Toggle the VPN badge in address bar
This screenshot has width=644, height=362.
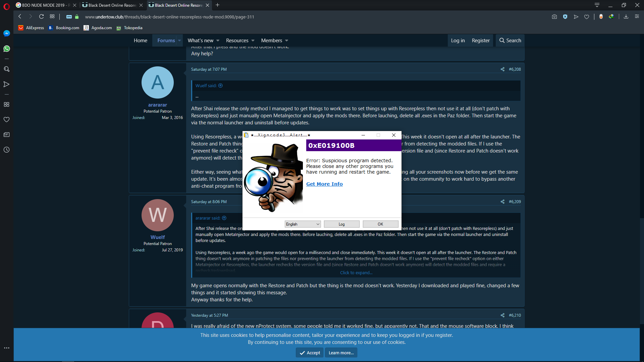pos(69,17)
